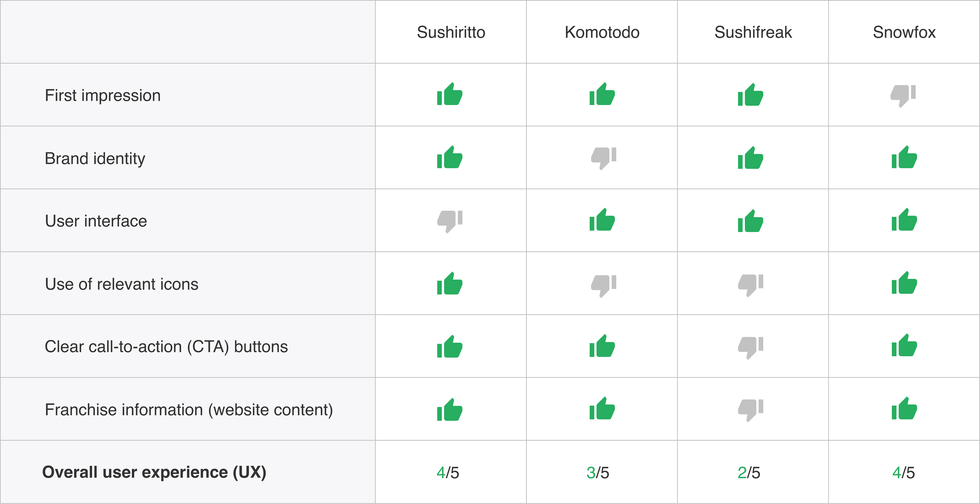
Task: Click the First impression row label
Action: tap(103, 95)
